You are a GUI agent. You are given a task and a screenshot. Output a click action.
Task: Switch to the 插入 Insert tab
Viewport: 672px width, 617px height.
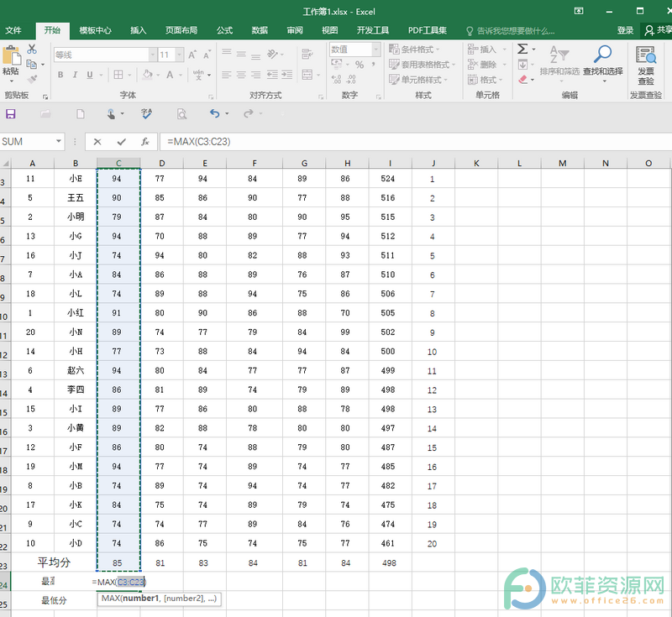(138, 30)
